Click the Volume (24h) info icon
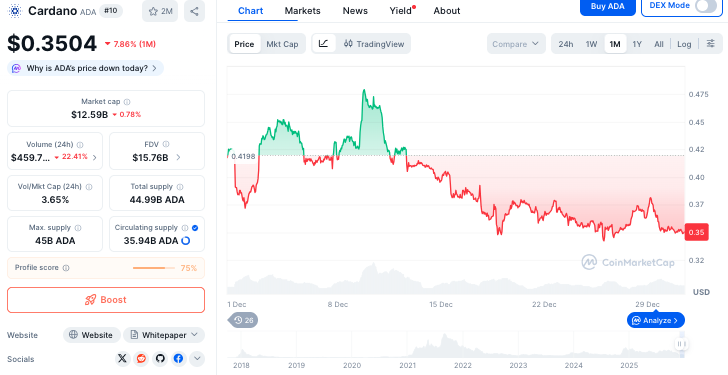 coord(80,145)
